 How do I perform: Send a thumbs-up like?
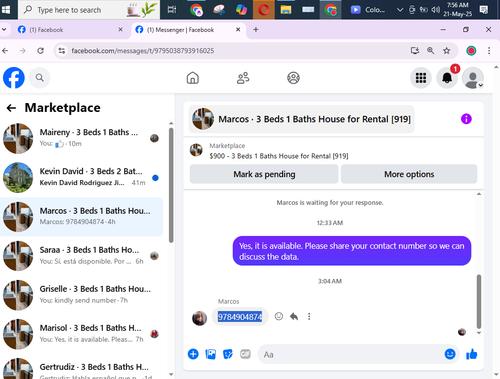pyautogui.click(x=472, y=354)
